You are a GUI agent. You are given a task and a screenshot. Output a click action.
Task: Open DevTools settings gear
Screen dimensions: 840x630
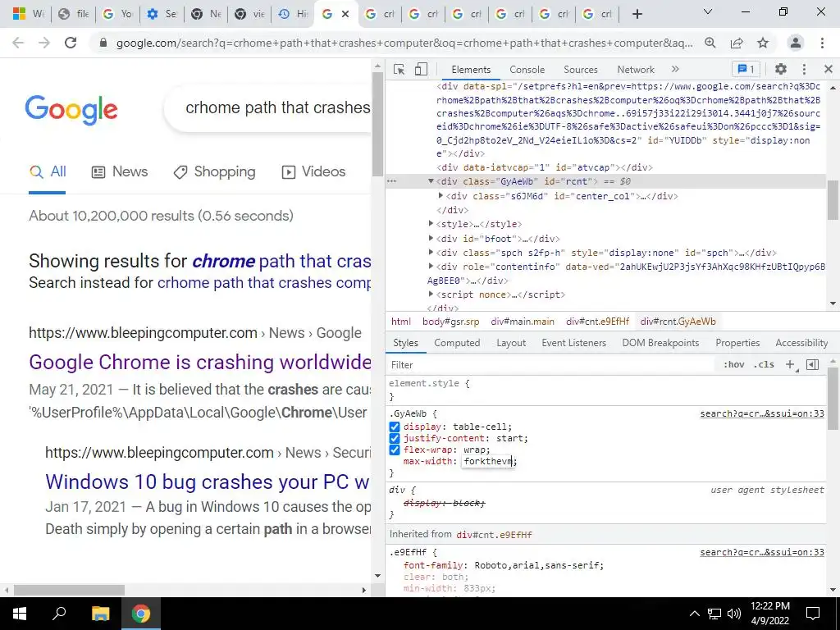point(781,69)
